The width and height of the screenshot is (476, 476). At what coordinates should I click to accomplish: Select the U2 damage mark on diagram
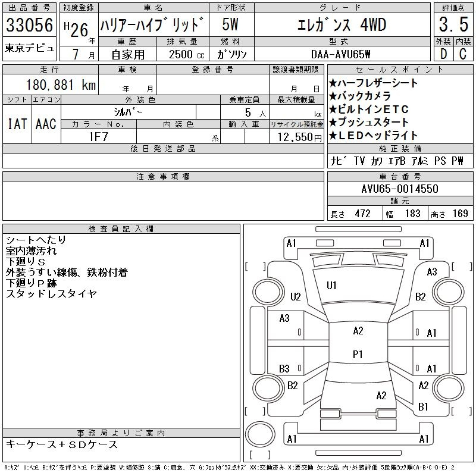pyautogui.click(x=295, y=296)
